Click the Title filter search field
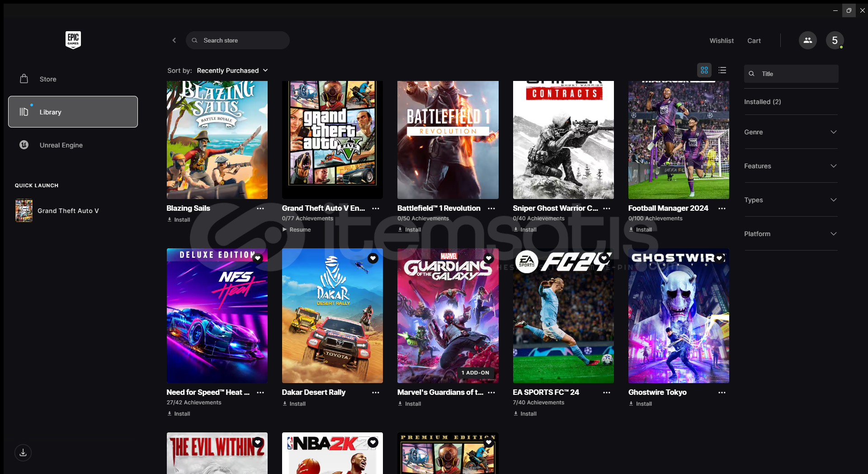Viewport: 868px width, 474px height. (x=791, y=74)
